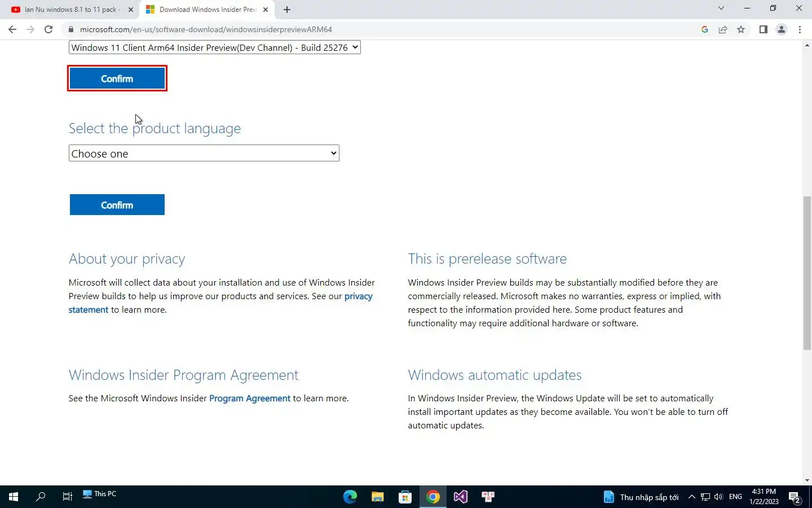Open the product language dropdown
Screen dimensions: 812x508
[x=204, y=154]
